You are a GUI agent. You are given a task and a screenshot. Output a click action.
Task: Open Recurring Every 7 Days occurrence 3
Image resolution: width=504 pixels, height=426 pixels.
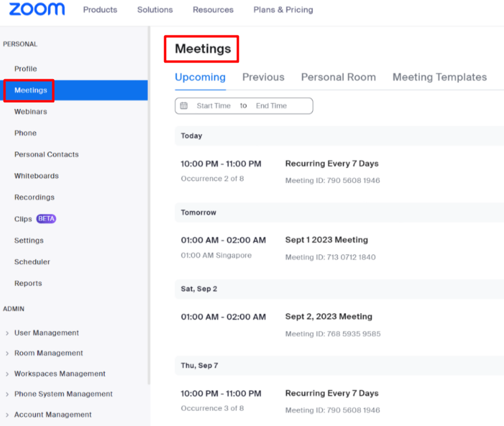point(332,394)
